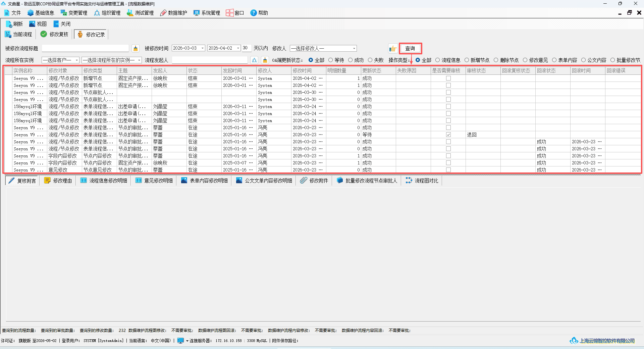Open the 视图 view toolbar icon
The width and height of the screenshot is (644, 349).
[x=32, y=24]
